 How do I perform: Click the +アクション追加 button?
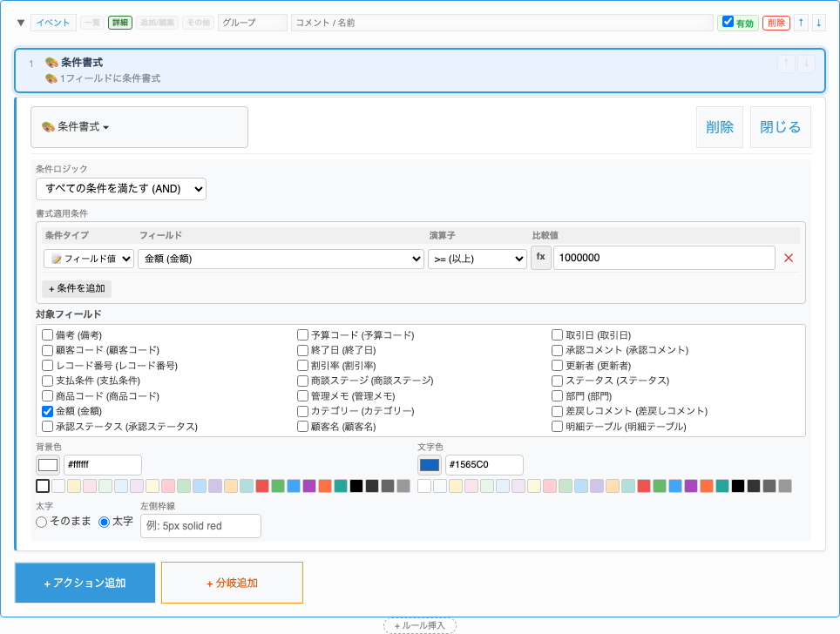point(85,583)
